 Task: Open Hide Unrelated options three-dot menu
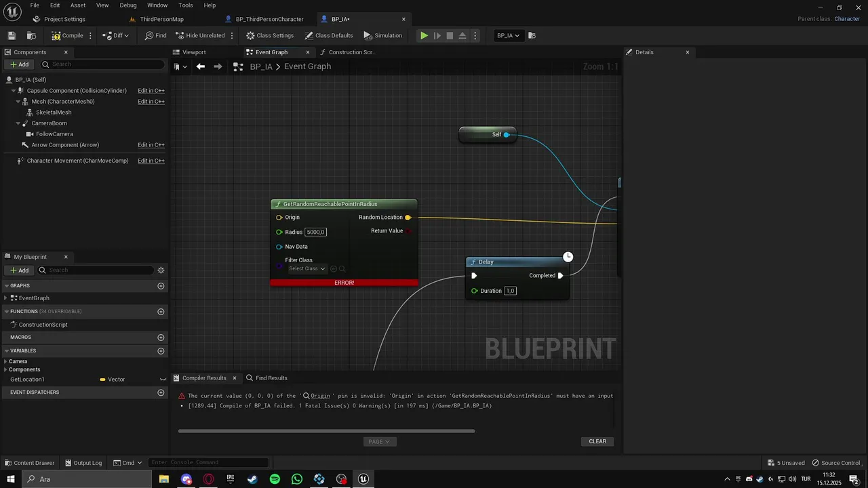[232, 35]
